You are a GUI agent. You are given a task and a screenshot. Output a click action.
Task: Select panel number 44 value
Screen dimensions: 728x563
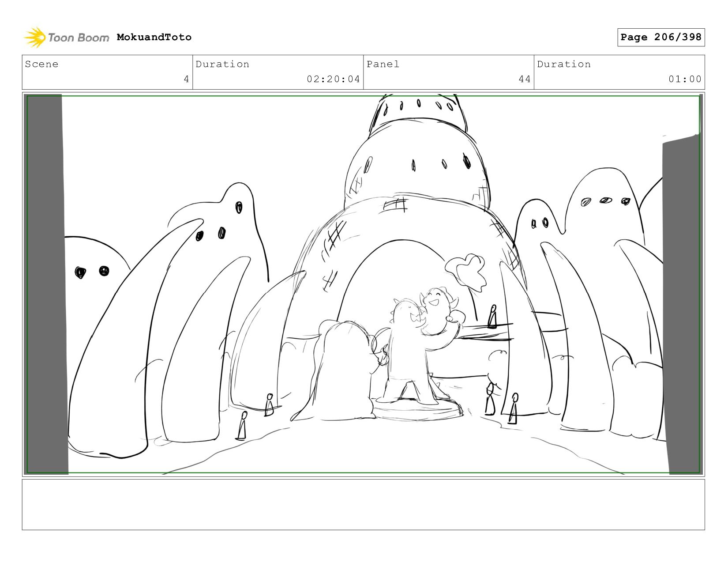(x=525, y=79)
